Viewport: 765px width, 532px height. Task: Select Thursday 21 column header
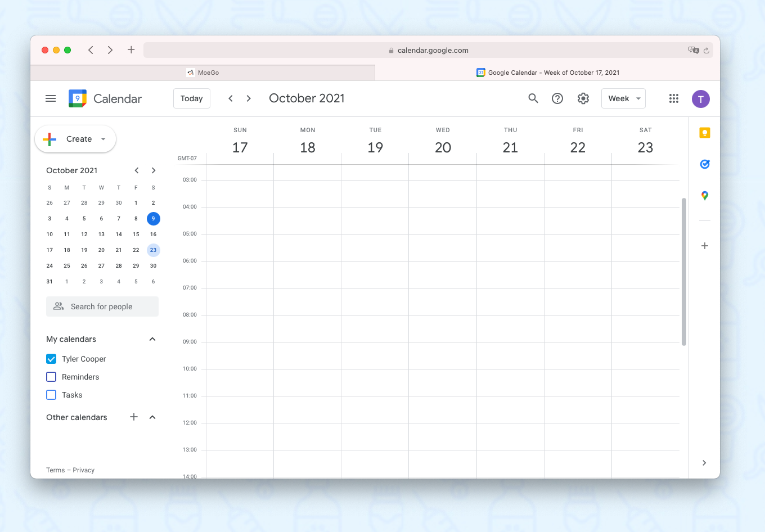click(x=510, y=141)
